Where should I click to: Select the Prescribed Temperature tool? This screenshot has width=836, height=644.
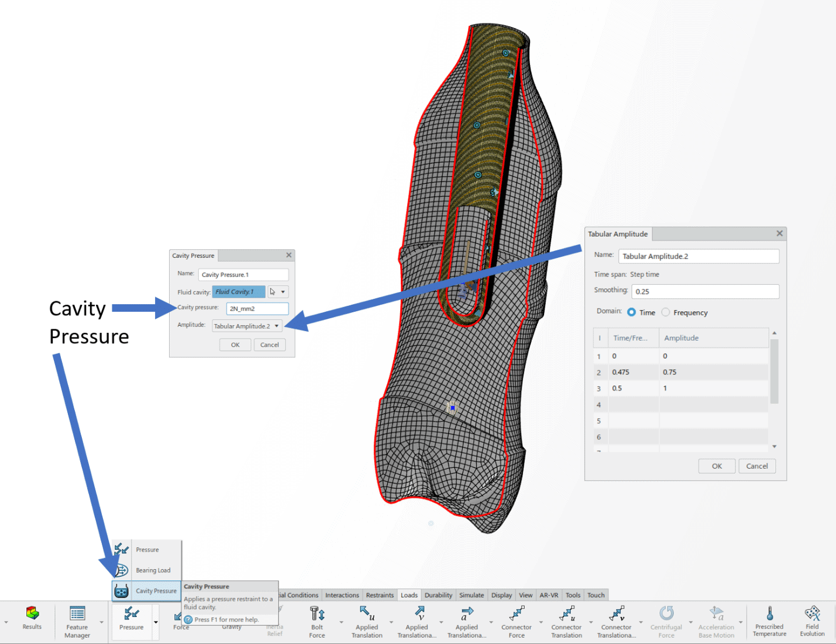tap(769, 621)
